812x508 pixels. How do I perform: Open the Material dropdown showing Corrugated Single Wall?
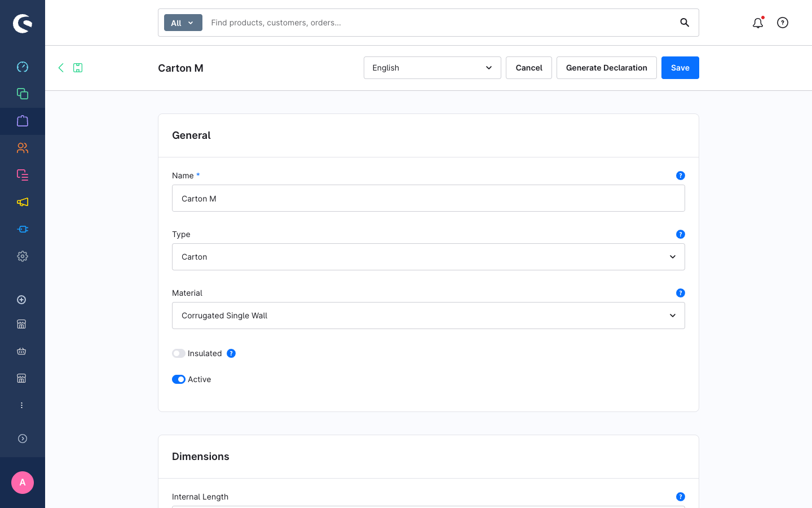(429, 316)
